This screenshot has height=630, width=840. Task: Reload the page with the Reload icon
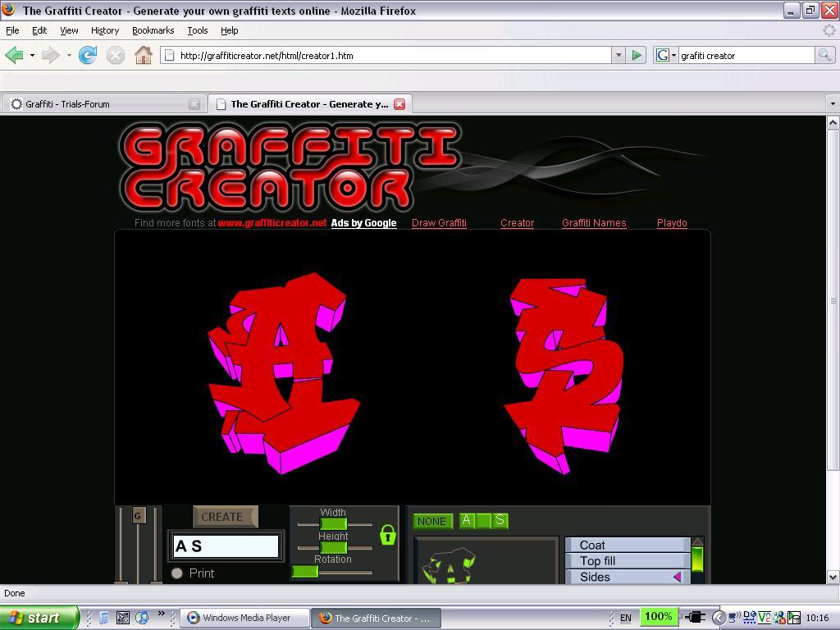87,55
